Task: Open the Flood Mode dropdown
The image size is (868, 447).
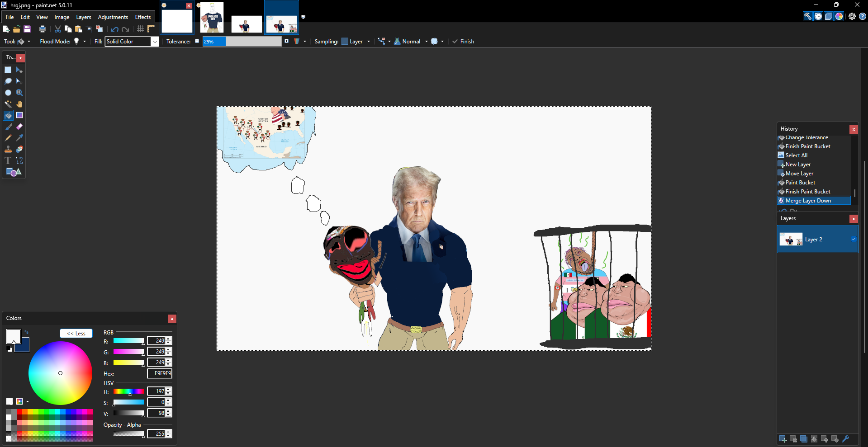Action: pyautogui.click(x=80, y=42)
